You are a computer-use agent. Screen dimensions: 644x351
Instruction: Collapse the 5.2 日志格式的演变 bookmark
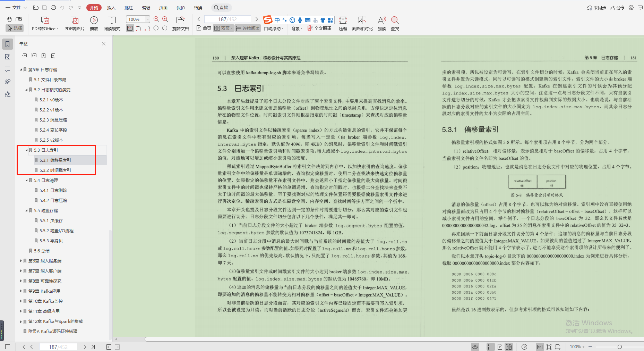(26, 90)
